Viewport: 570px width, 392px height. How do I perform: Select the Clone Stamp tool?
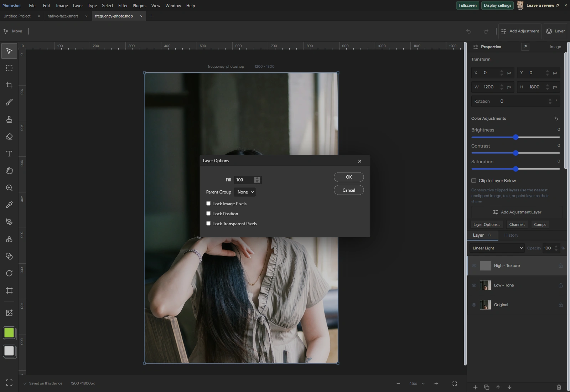[x=9, y=119]
